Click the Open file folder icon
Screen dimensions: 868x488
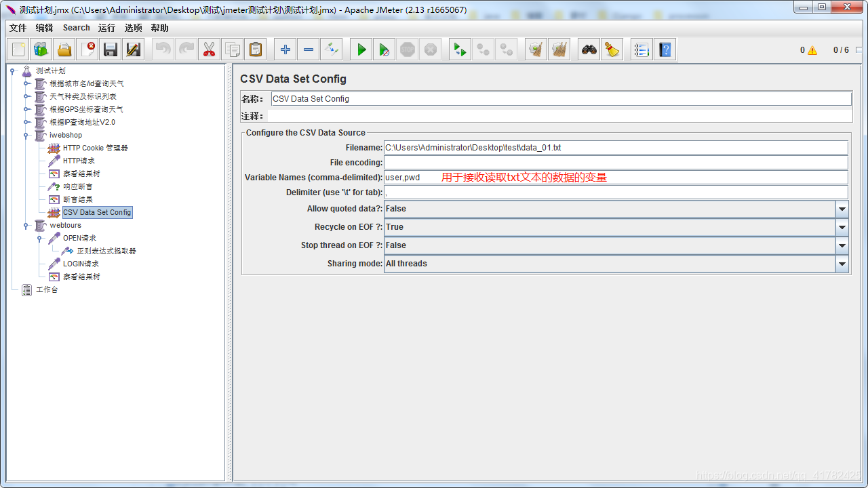[64, 49]
